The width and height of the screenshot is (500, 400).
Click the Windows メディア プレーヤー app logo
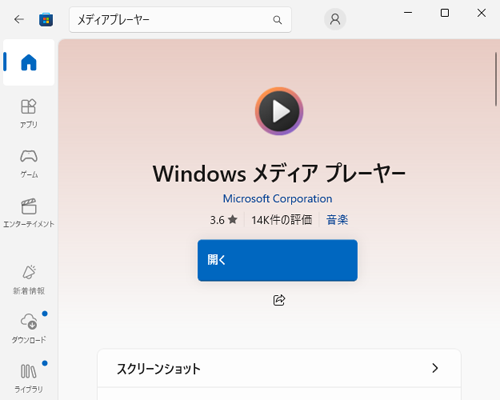click(x=279, y=111)
